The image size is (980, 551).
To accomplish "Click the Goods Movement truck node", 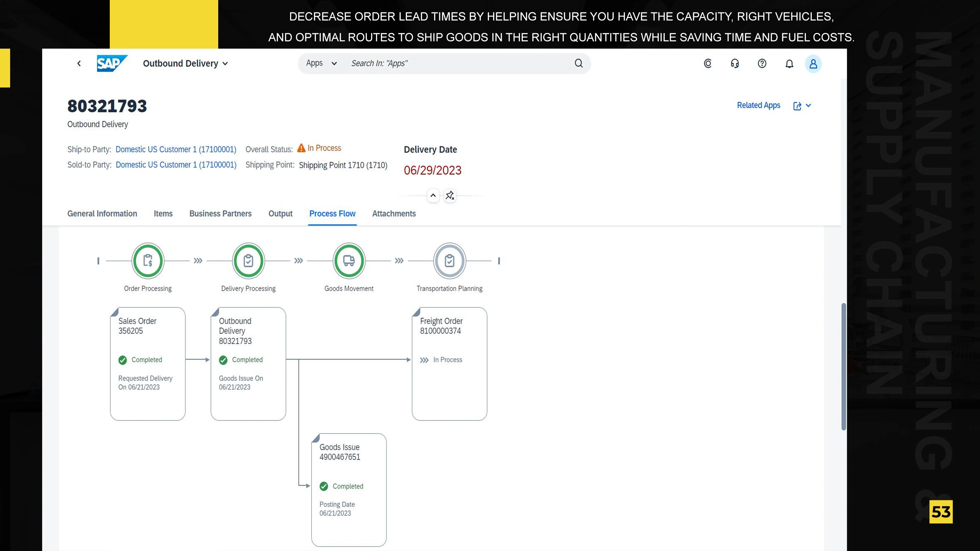I will (349, 261).
